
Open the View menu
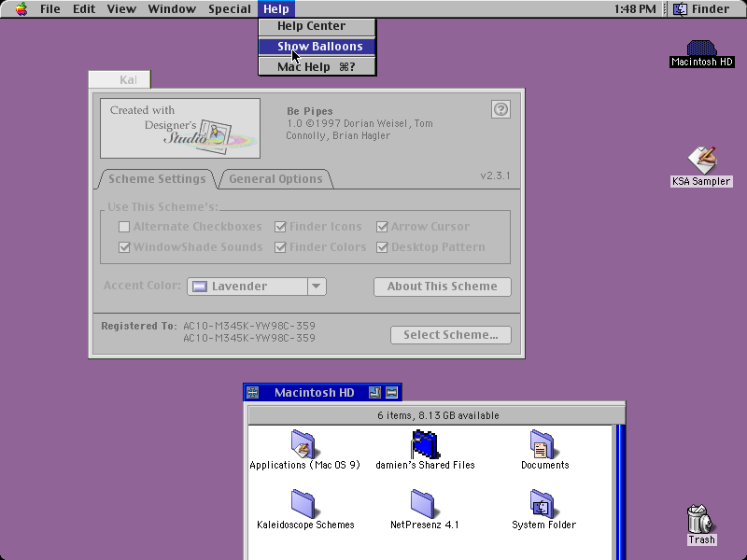pos(121,8)
